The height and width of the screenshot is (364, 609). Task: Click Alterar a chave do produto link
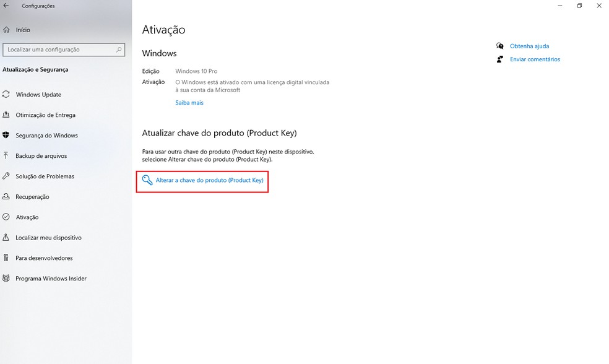[x=210, y=180]
